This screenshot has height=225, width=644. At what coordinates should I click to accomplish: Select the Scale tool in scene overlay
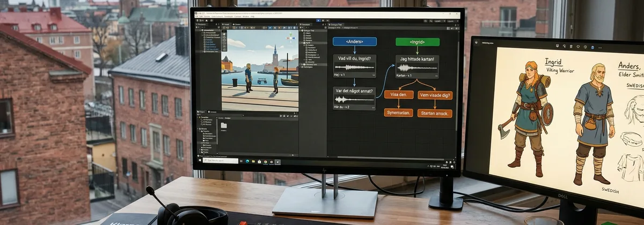[224, 43]
